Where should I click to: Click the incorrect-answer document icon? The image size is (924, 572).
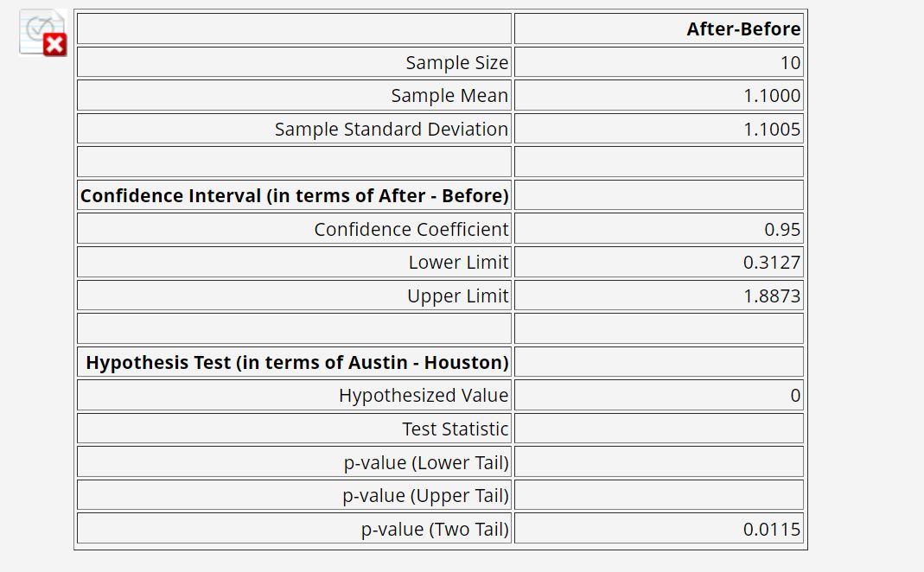[x=43, y=33]
